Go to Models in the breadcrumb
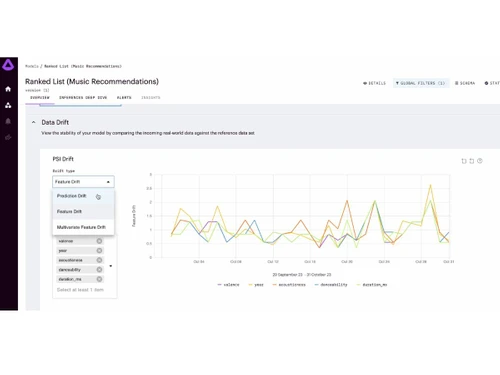 (32, 66)
